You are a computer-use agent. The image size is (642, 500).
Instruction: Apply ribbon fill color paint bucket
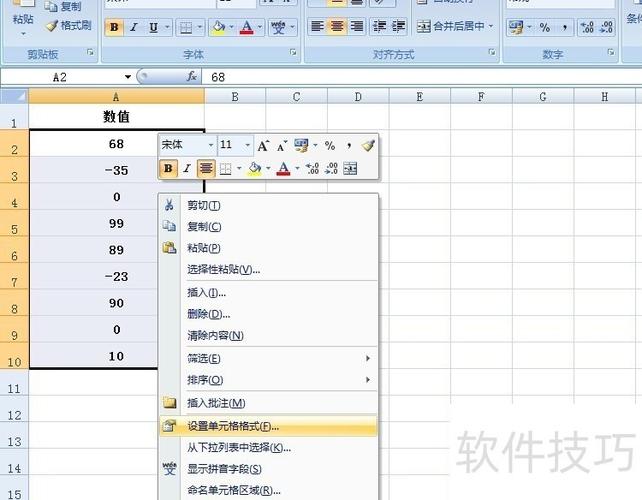click(x=219, y=27)
